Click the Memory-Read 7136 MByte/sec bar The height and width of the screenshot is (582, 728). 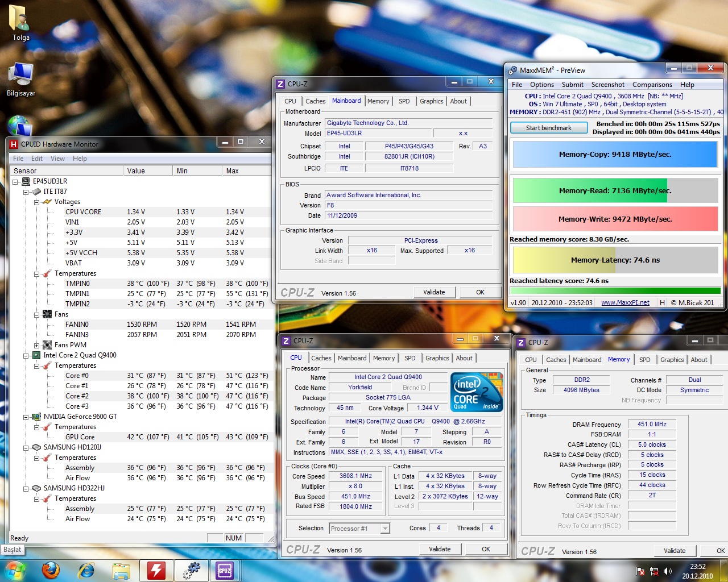coord(615,190)
